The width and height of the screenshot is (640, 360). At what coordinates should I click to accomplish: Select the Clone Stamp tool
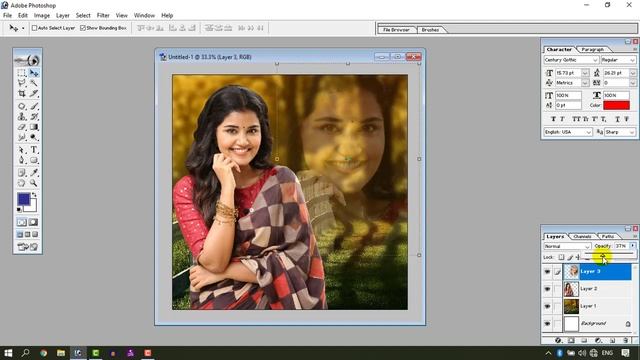tap(22, 117)
